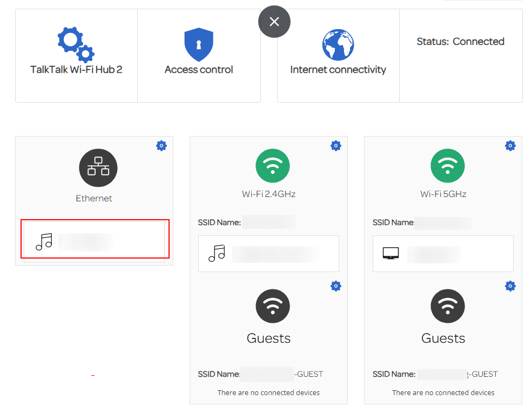Click the TalkTalk Wi-Fi Hub 2 gears icon

tap(76, 44)
